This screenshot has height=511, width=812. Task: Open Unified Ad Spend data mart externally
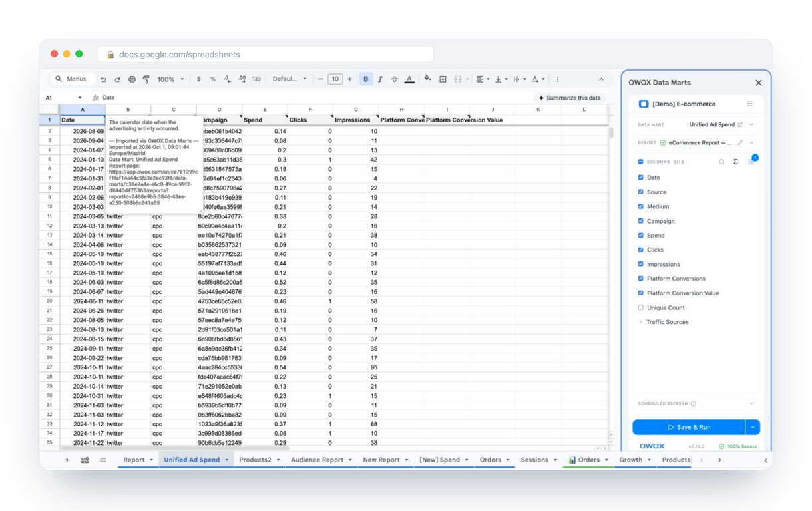click(740, 125)
